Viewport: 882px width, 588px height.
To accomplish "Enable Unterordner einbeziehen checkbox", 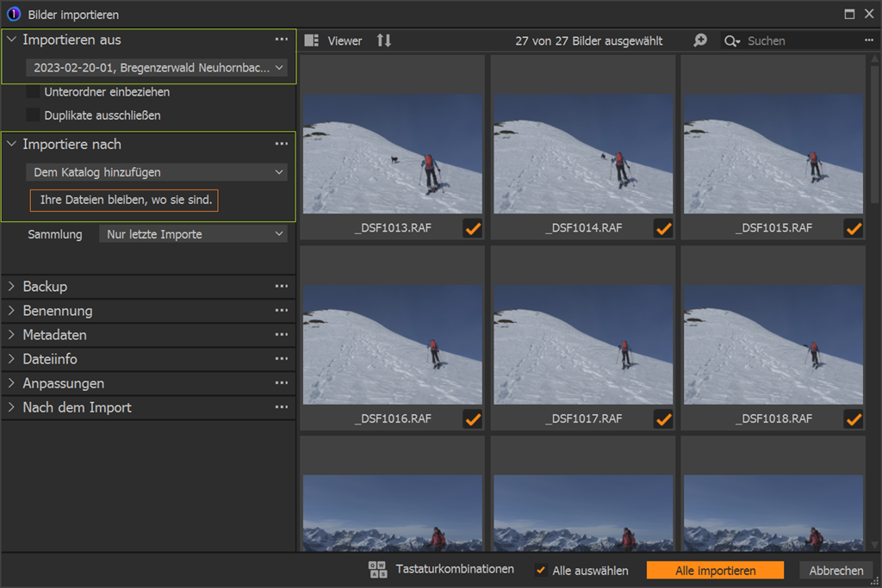I will click(34, 92).
